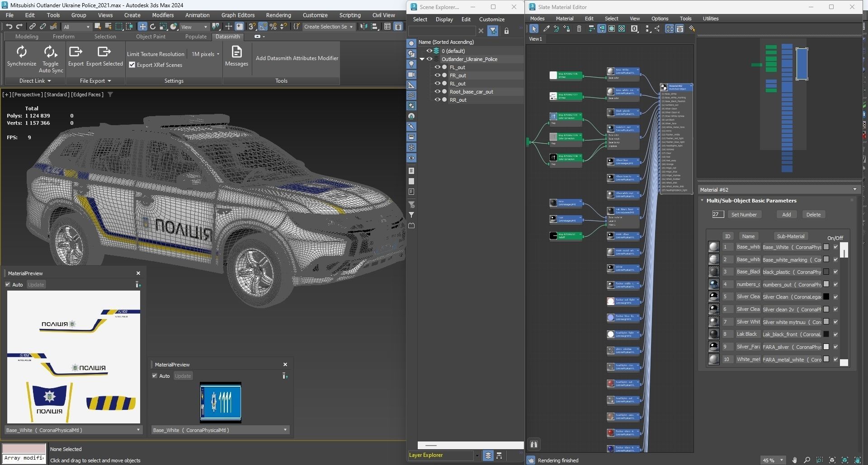This screenshot has width=868, height=465.
Task: Open the 1M pixels texture resolution dropdown
Action: 205,54
